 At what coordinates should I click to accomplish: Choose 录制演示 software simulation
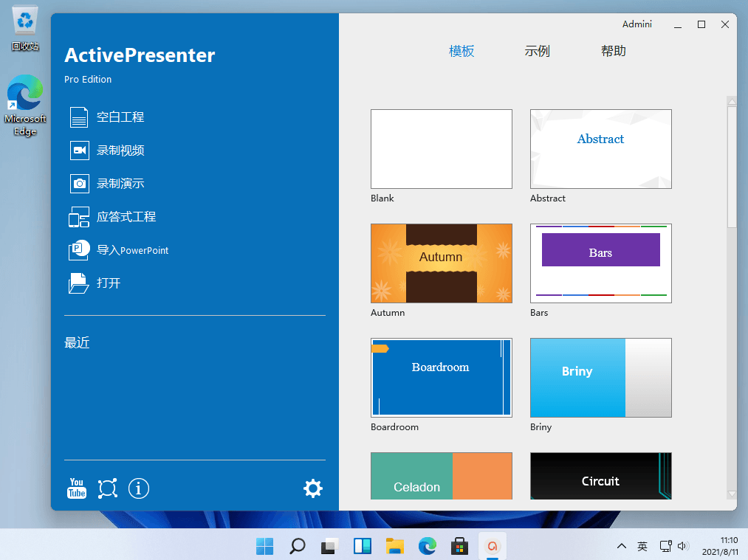point(120,184)
